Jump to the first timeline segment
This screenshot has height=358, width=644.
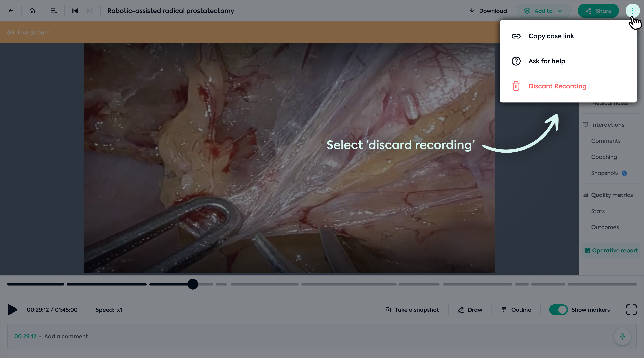pos(35,284)
